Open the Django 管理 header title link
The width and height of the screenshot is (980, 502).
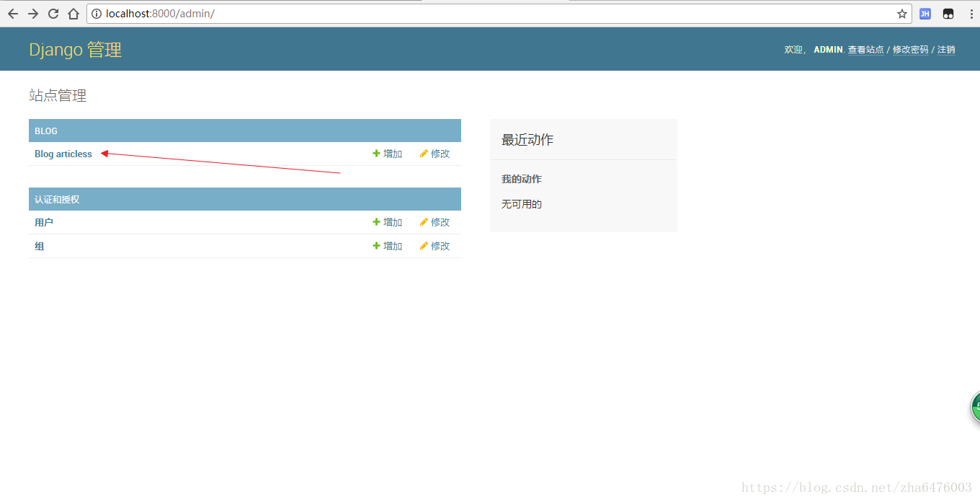coord(75,49)
